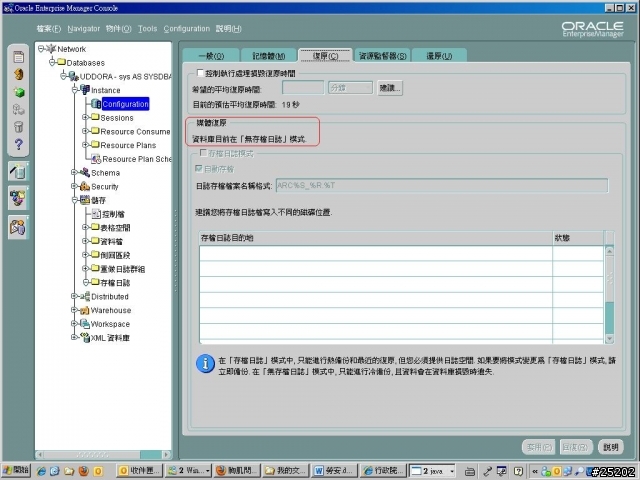Screen dimensions: 640x480
Task: Open the 物件(O) menu
Action: point(118,29)
